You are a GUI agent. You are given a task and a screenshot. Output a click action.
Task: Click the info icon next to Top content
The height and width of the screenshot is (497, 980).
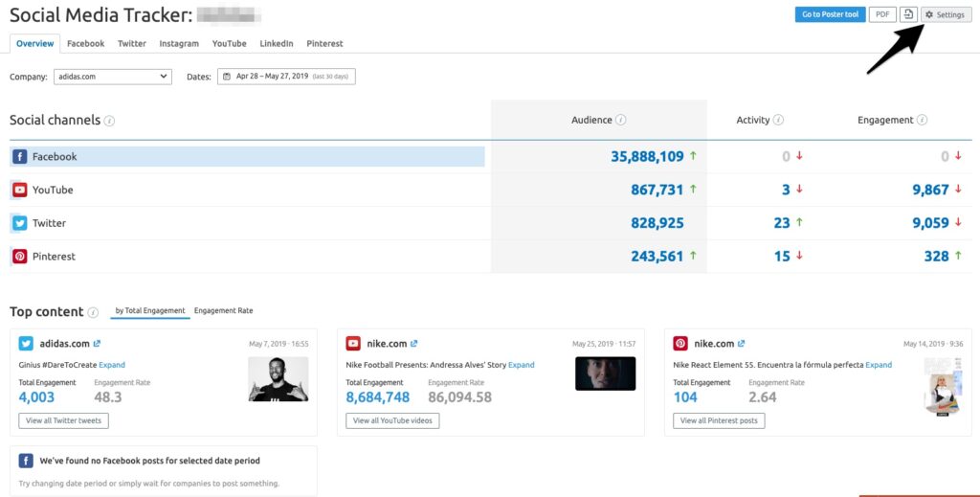point(93,312)
